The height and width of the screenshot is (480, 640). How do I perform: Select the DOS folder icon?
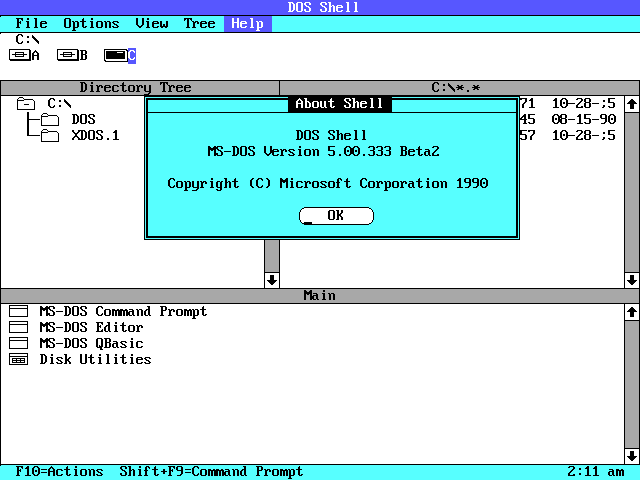[x=50, y=120]
